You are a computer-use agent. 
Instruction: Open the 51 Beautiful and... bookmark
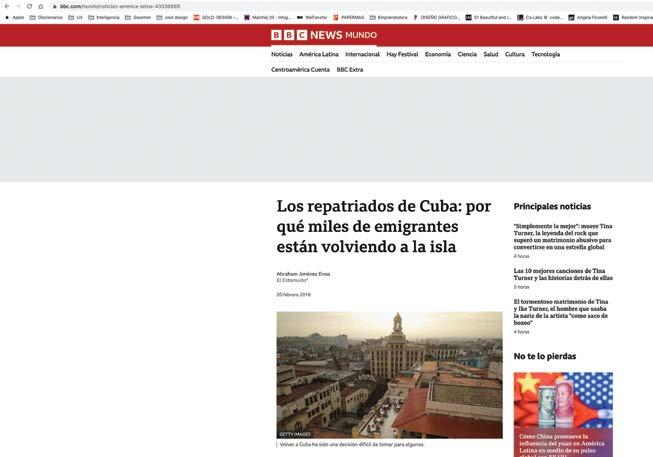pyautogui.click(x=488, y=17)
